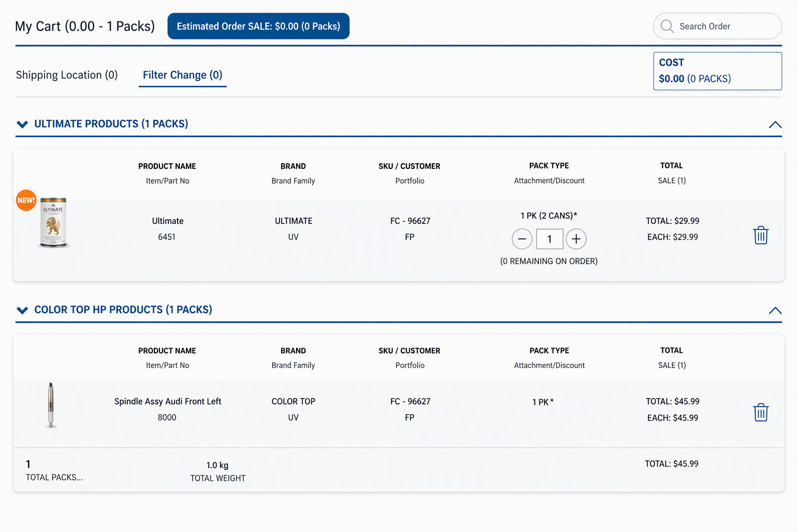This screenshot has width=798, height=532.
Task: Click the Spindle Assy Audi Front Left name
Action: pyautogui.click(x=168, y=402)
